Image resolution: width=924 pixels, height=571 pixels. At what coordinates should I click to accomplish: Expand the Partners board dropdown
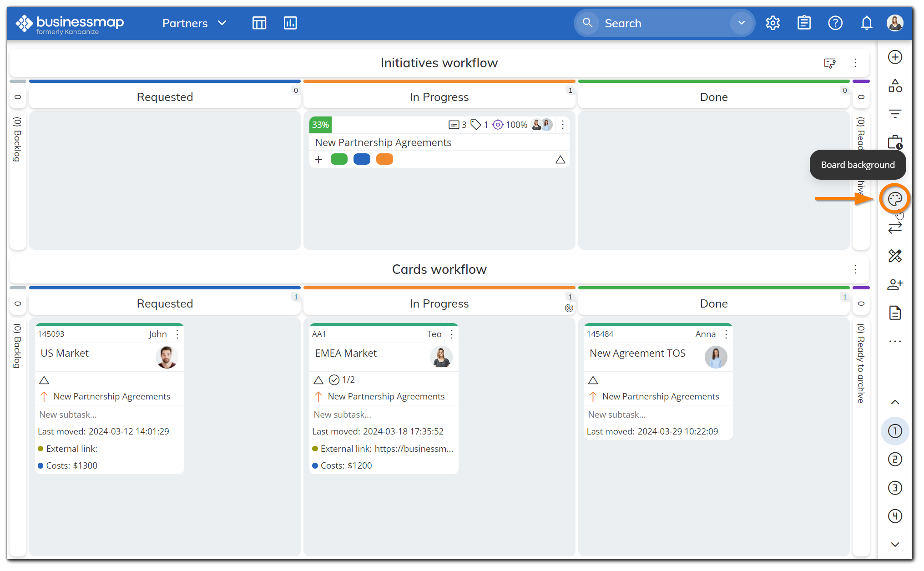click(x=222, y=23)
